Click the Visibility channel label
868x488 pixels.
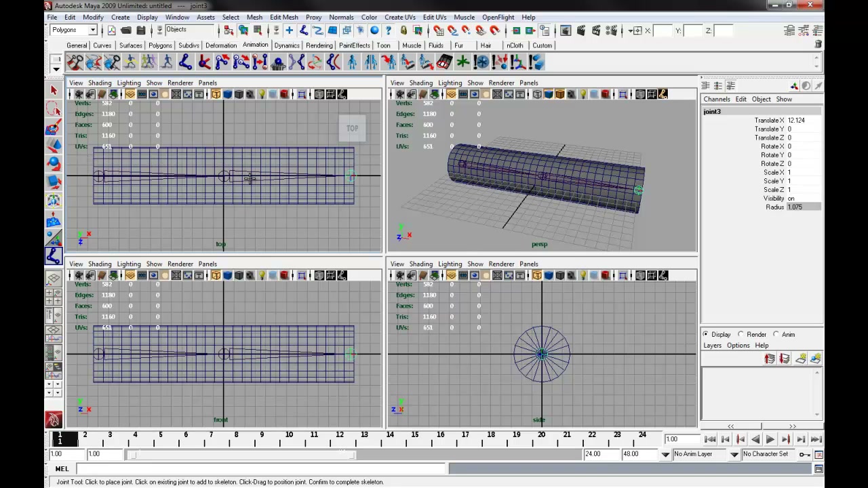coord(774,198)
